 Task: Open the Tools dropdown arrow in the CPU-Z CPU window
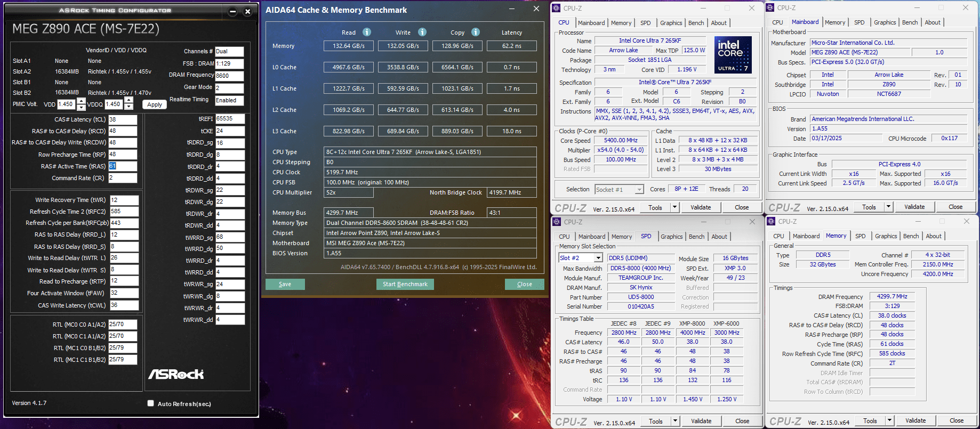pos(674,207)
